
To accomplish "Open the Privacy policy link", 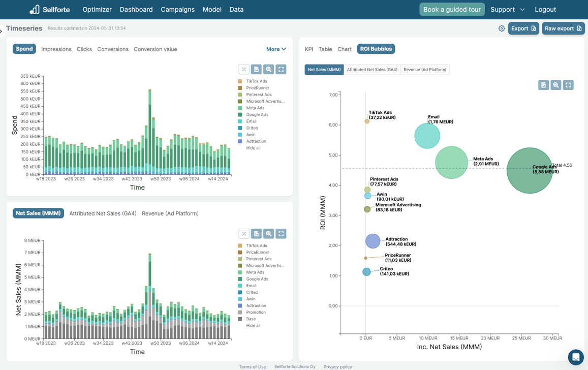I will coord(337,366).
